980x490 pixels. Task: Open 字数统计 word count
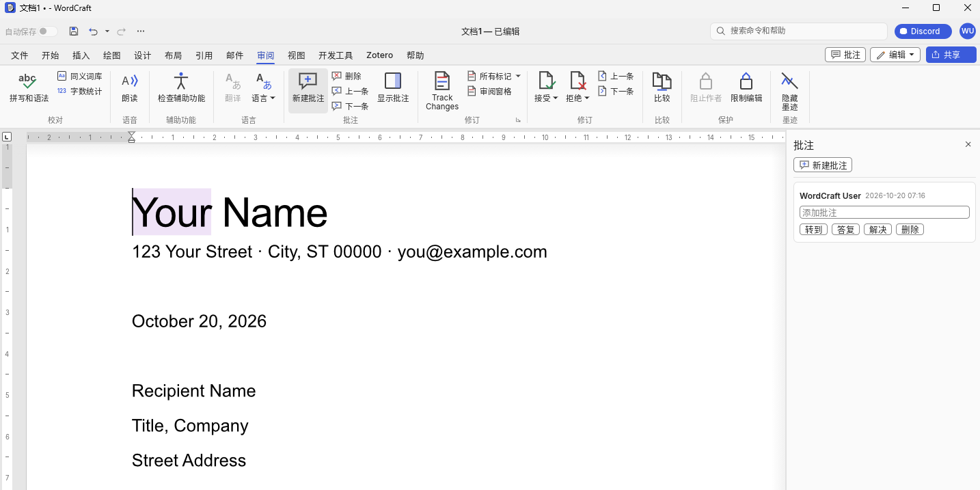[79, 92]
